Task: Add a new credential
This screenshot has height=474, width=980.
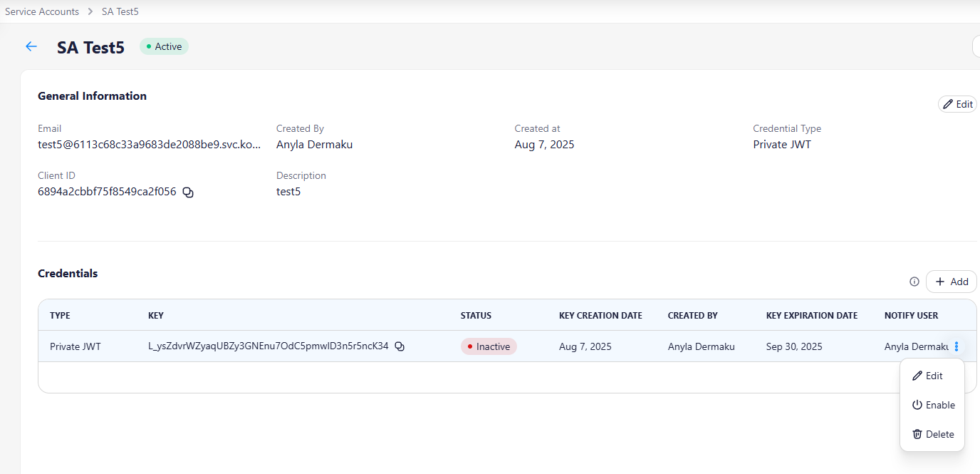Action: pos(952,282)
